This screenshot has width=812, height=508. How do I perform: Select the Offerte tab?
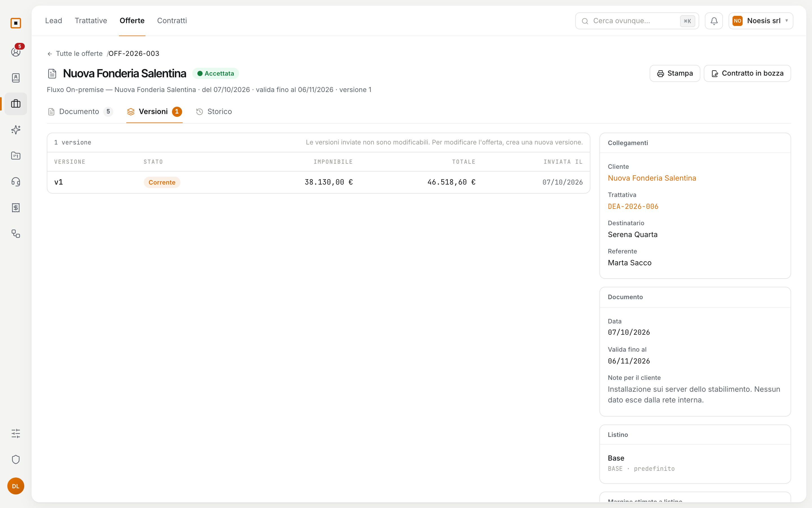[x=132, y=21]
